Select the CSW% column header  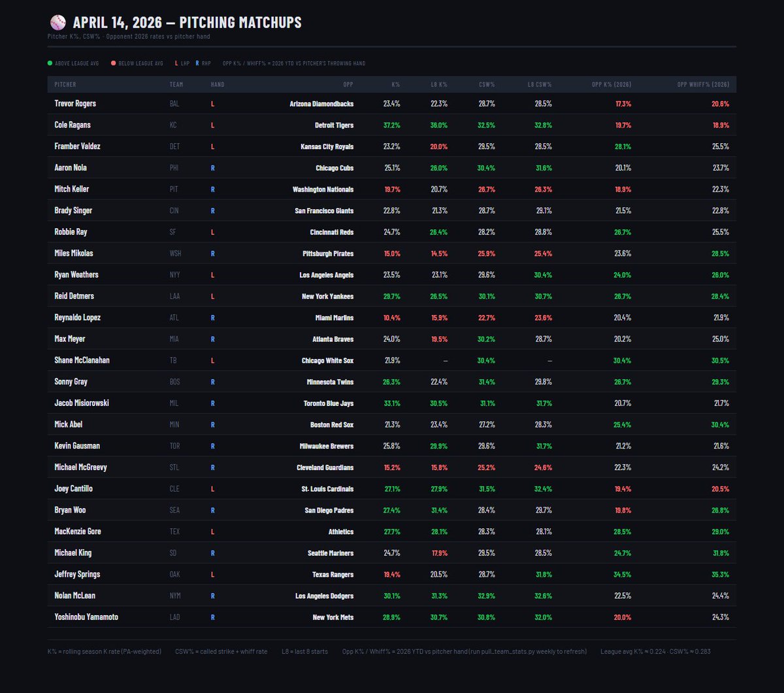[486, 85]
